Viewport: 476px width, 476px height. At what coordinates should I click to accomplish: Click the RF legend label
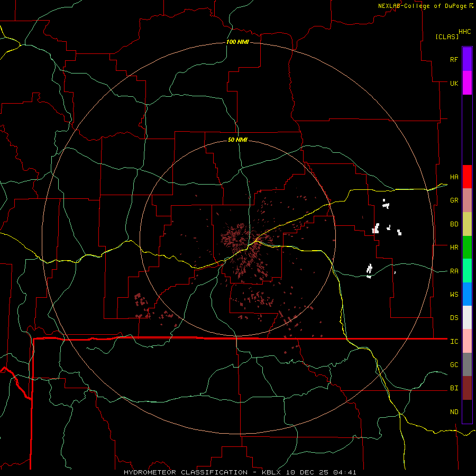[x=454, y=59]
